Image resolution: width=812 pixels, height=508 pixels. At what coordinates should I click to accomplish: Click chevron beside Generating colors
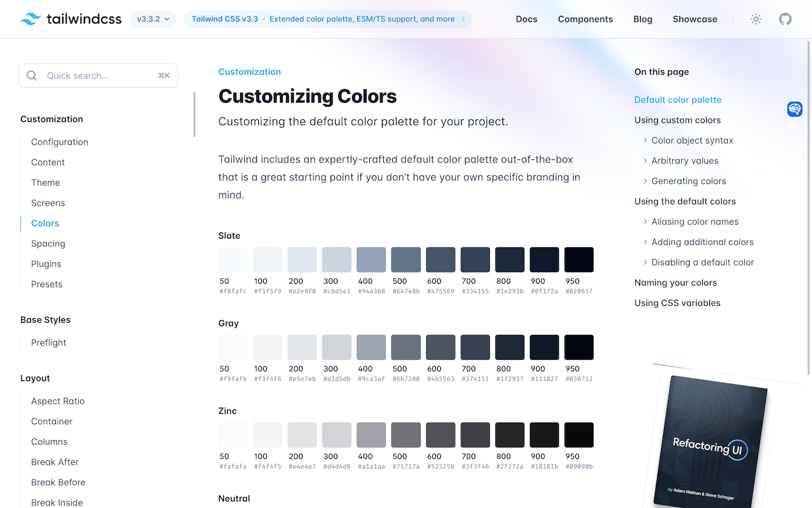tap(645, 181)
